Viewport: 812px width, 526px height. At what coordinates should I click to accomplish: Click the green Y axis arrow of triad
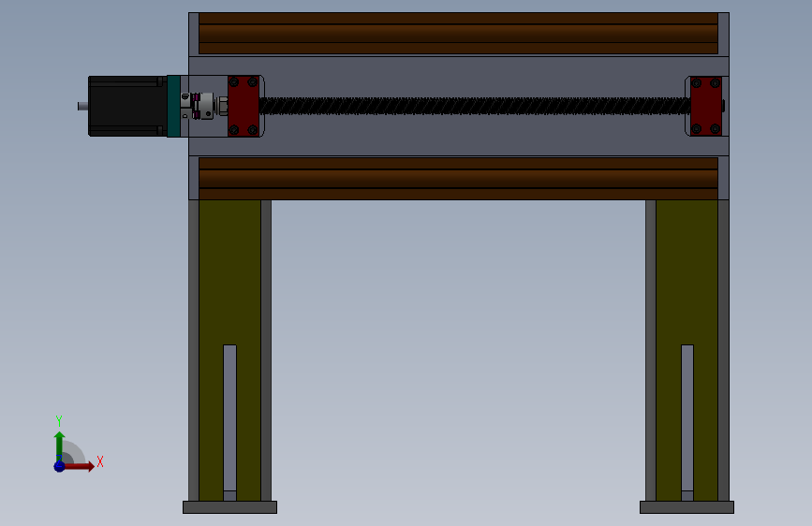60,446
